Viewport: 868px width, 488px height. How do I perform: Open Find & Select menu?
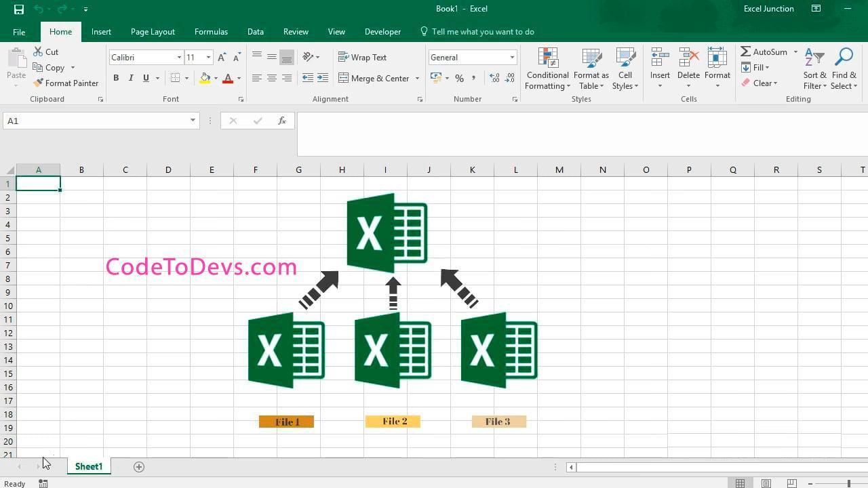(844, 68)
